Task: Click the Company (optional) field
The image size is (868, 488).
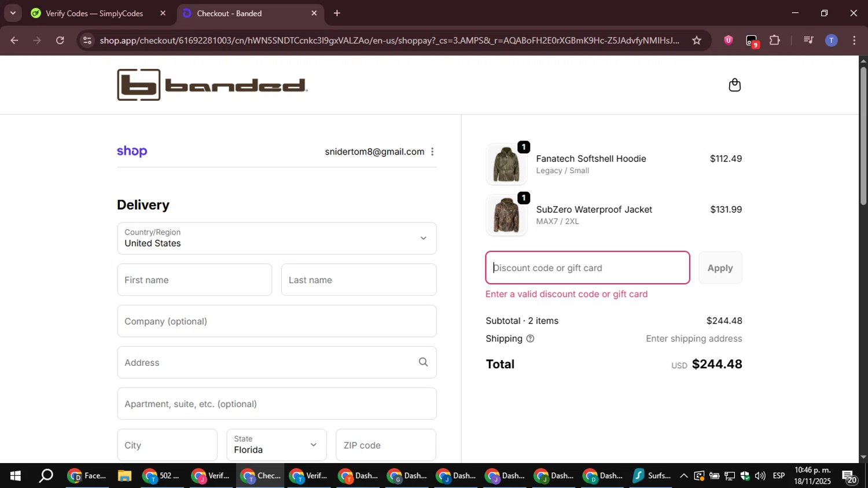Action: 277,321
